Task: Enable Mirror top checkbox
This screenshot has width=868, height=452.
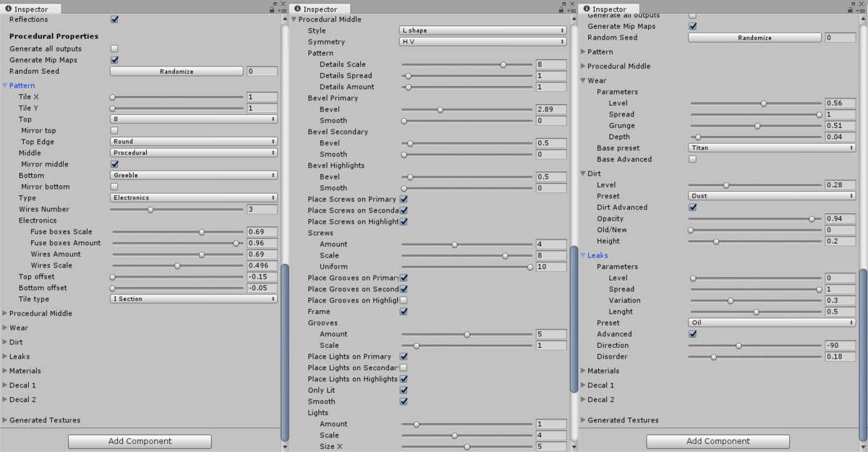Action: [114, 130]
